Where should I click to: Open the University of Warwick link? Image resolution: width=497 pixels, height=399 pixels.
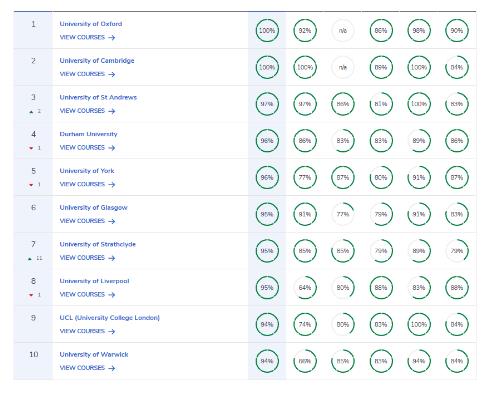94,354
